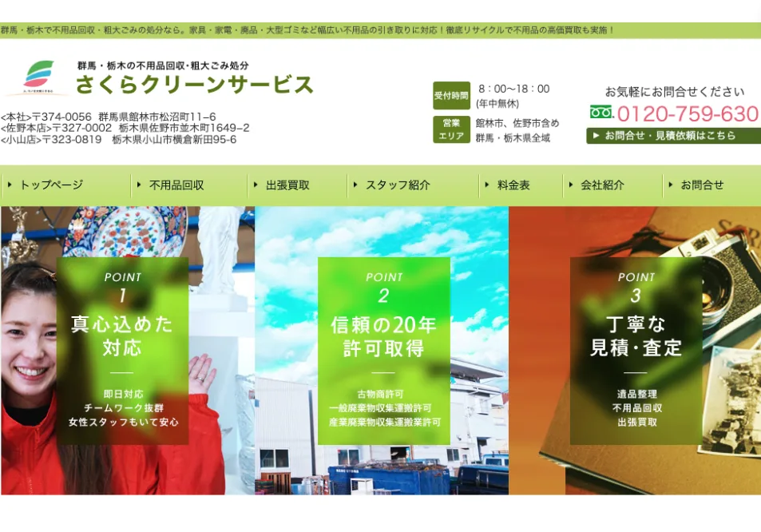The image size is (761, 532).
Task: Click the arrow before 不用品回収 in menu
Action: 139,185
